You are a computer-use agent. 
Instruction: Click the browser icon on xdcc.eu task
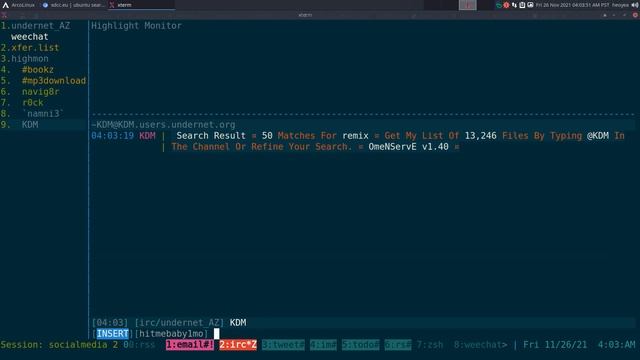(x=45, y=5)
